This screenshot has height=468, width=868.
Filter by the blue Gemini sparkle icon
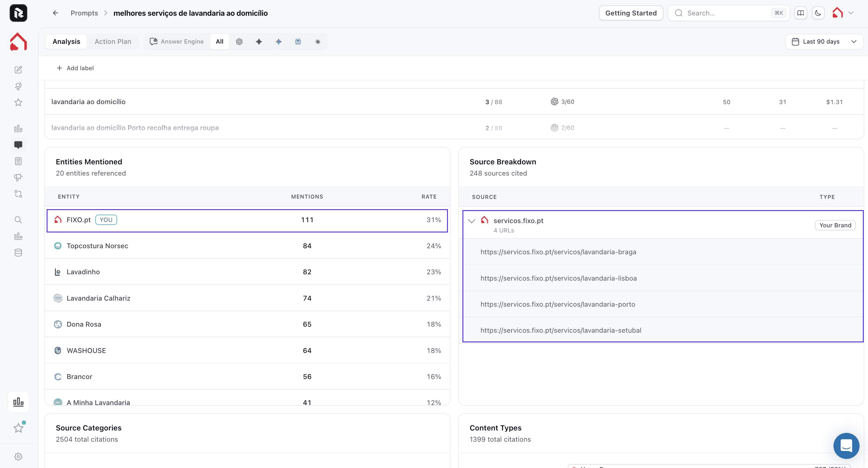coord(278,42)
